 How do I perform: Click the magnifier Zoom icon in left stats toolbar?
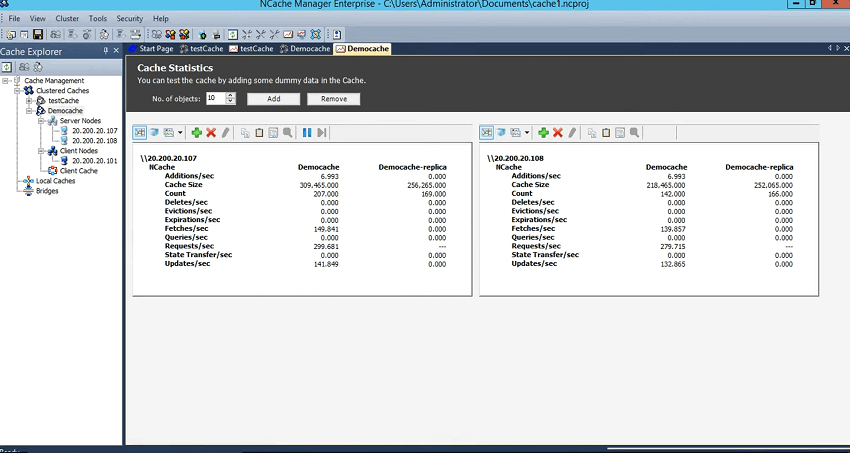[287, 133]
